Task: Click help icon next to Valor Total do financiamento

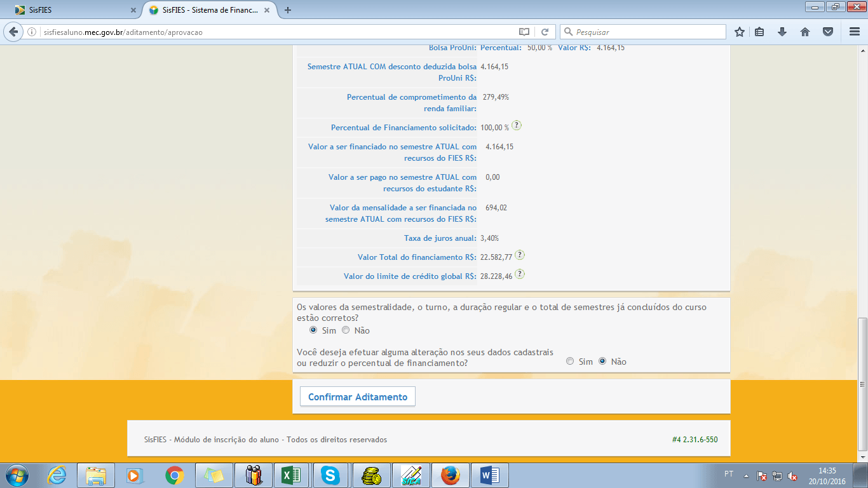Action: tap(520, 255)
